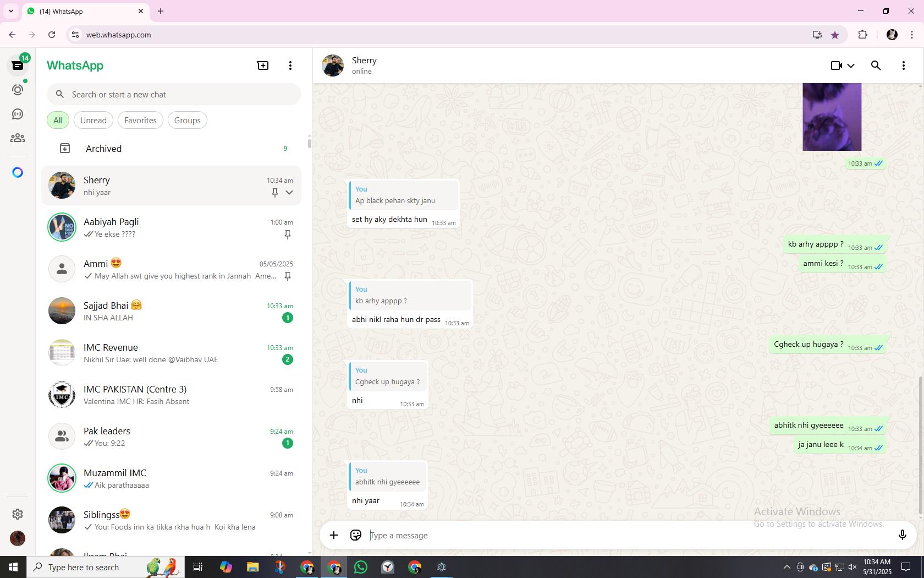Viewport: 924px width, 578px height.
Task: Open Sherry's profile photo in chat header
Action: [x=333, y=66]
